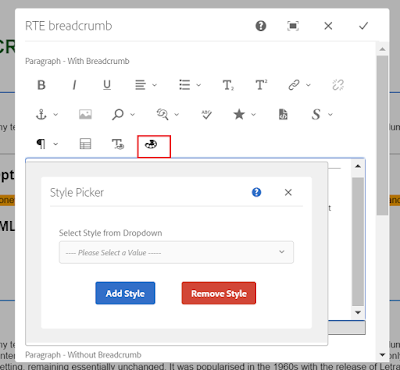Viewport: 400px width, 370px height.
Task: Click the editor scrollbar down arrow
Action: 358,312
